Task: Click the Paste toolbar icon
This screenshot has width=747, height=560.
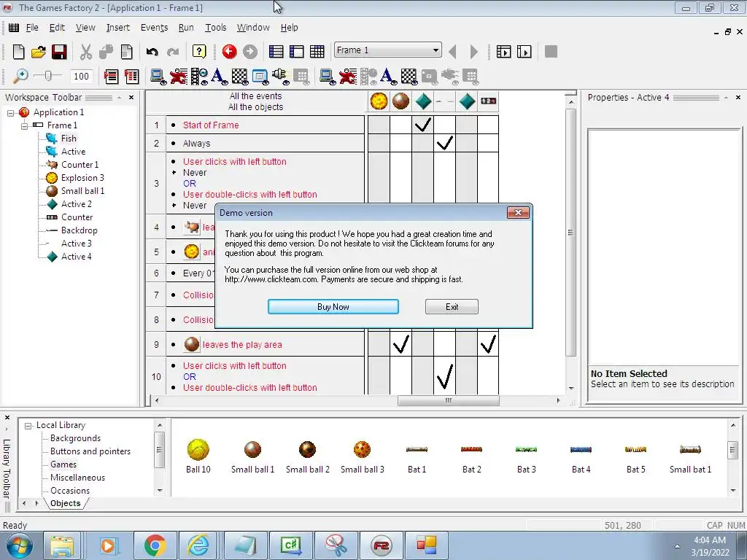Action: [x=127, y=52]
